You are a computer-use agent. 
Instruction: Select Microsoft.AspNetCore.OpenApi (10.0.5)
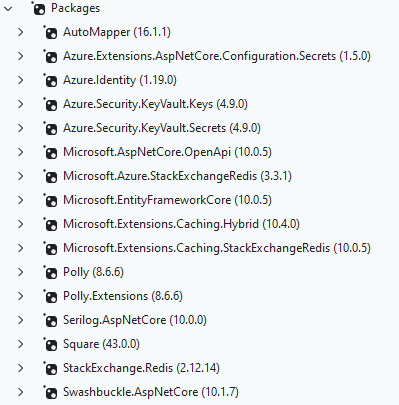(167, 152)
